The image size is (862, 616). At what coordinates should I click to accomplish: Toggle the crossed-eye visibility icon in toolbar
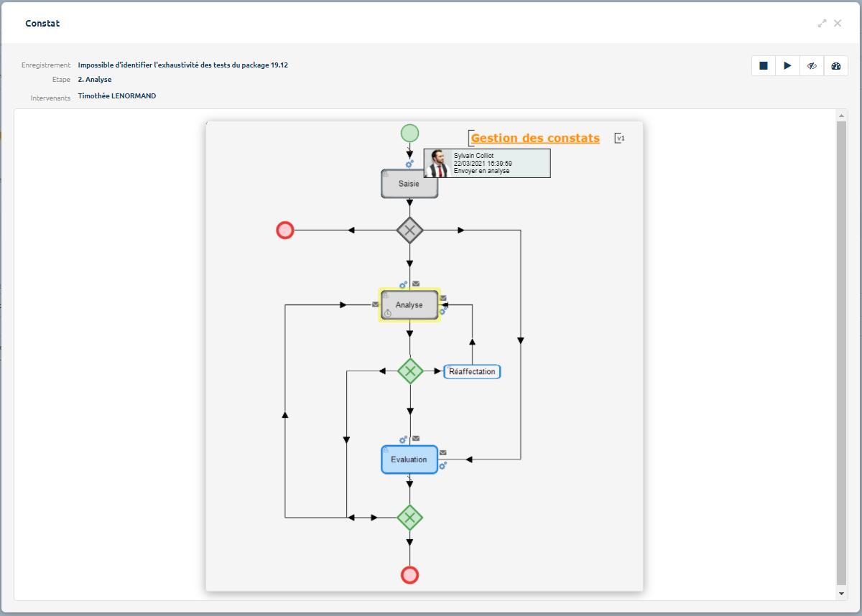point(812,65)
